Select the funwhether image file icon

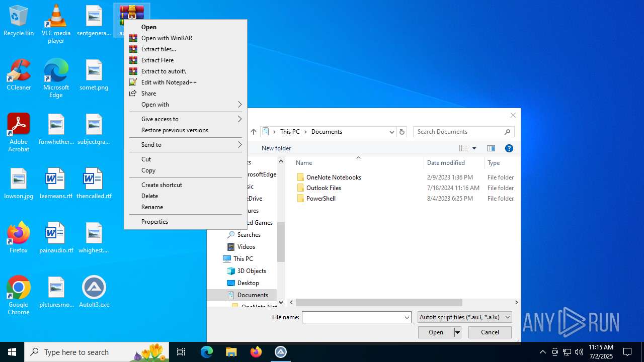point(56,130)
